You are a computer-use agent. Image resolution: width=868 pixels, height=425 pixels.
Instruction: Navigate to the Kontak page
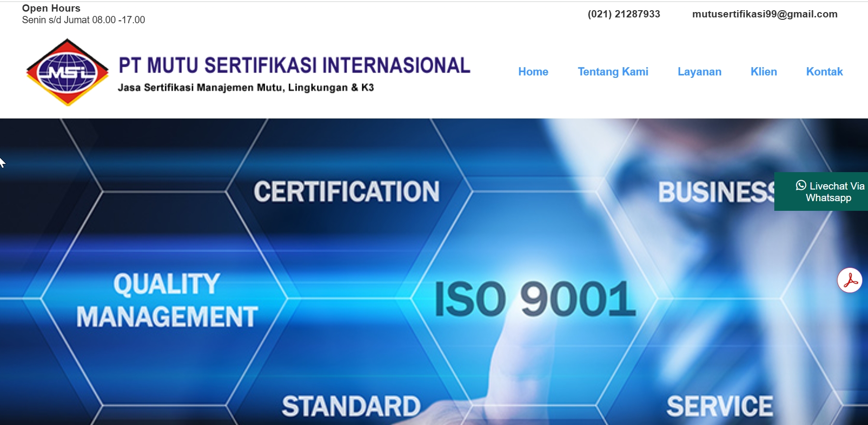pos(825,72)
